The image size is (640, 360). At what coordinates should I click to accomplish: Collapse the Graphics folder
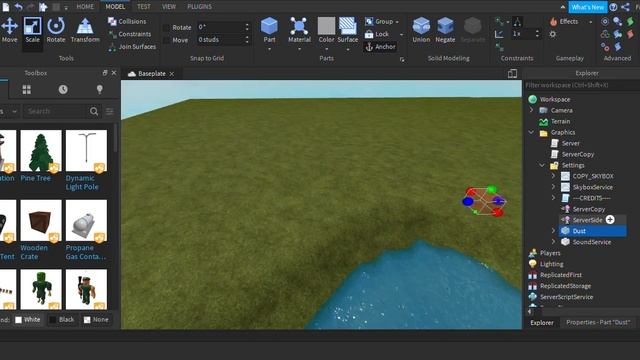pos(531,132)
